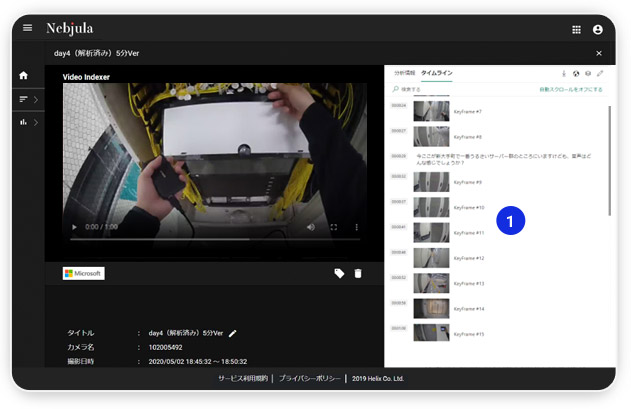The image size is (631, 409).
Task: Mute the video volume
Action: 311,227
